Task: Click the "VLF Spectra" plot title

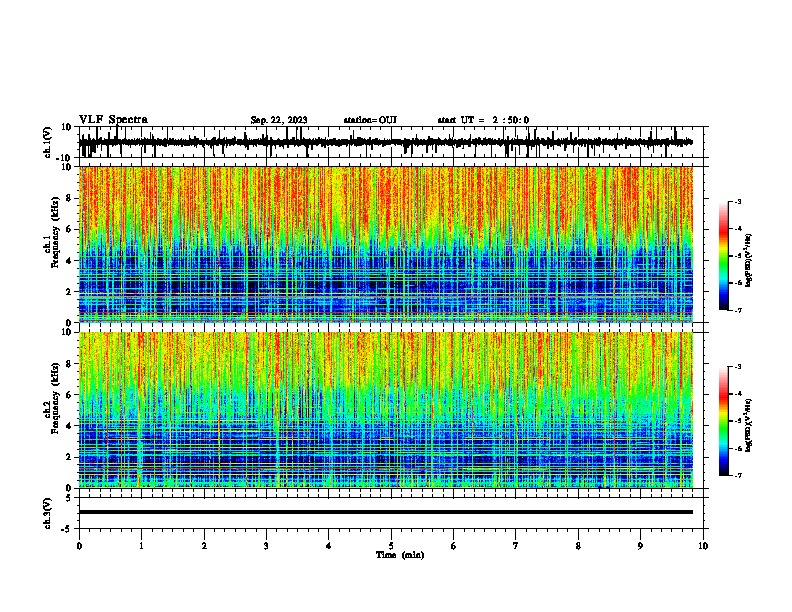Action: pos(113,120)
